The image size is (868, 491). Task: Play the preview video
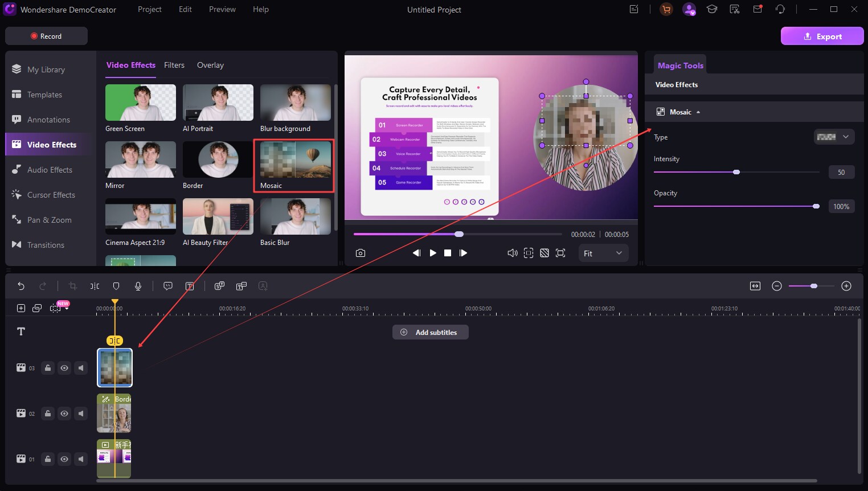click(x=433, y=253)
